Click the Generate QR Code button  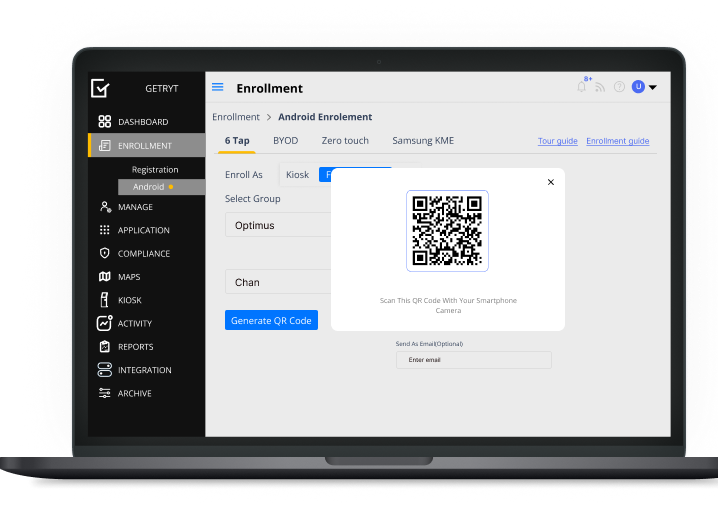271,320
